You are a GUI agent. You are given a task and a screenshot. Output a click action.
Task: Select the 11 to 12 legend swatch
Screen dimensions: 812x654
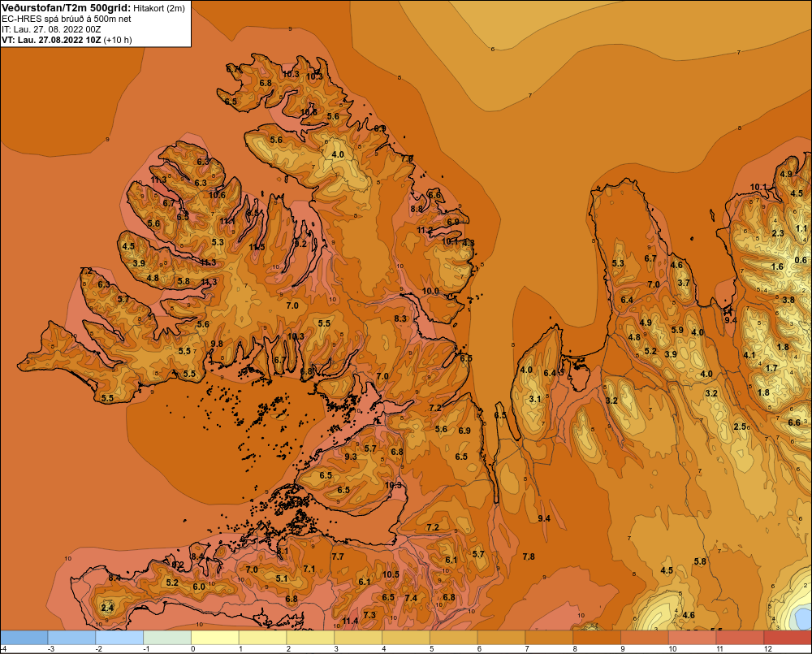click(740, 637)
